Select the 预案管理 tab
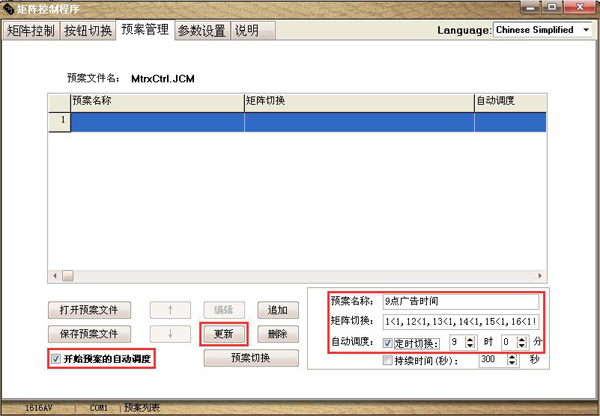The width and height of the screenshot is (600, 416). pos(145,29)
